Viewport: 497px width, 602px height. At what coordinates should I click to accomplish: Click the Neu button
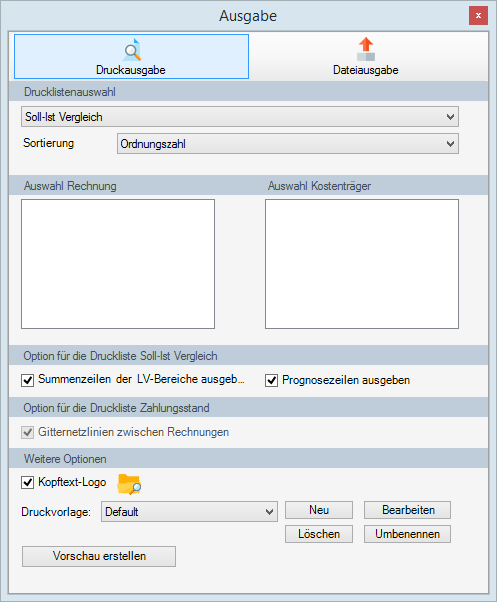pos(319,510)
